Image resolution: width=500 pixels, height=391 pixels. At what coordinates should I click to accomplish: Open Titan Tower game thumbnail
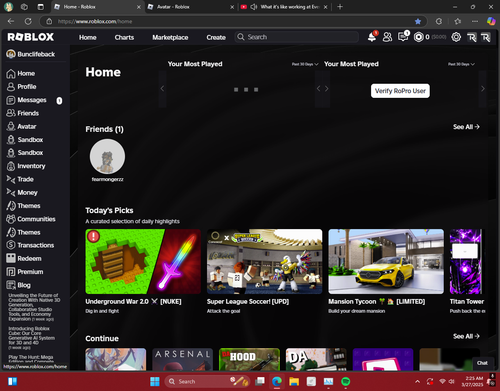tap(466, 261)
